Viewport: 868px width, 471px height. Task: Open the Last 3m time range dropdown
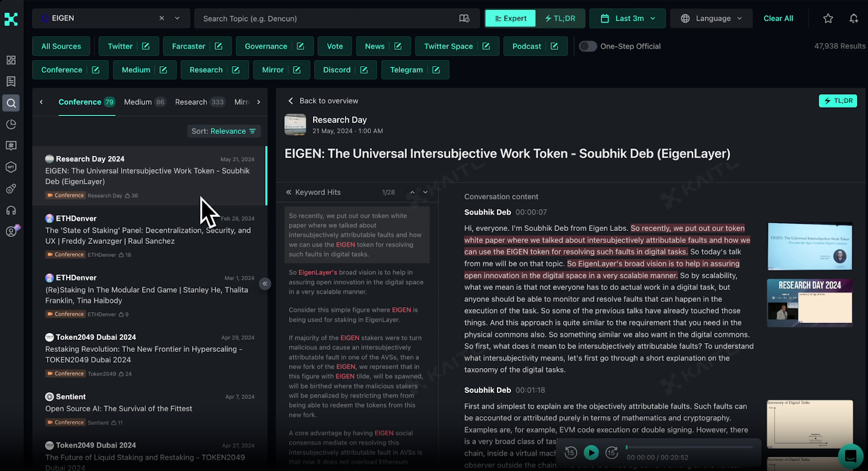(628, 18)
